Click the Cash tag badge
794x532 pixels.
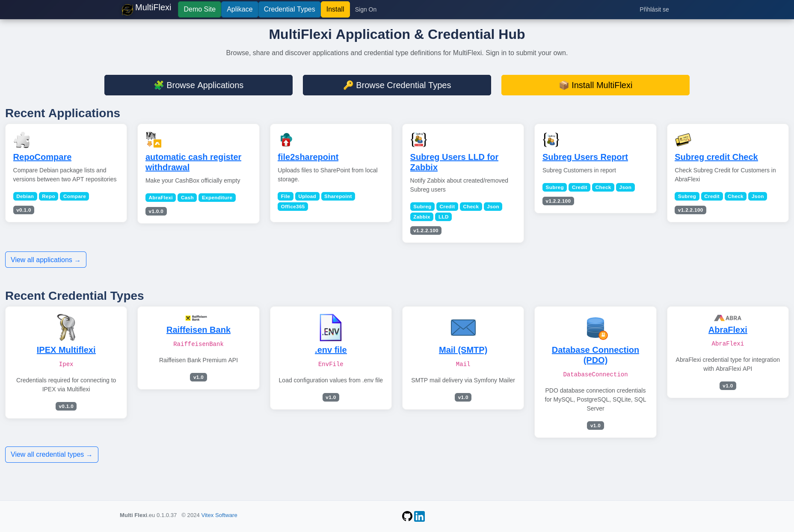pos(187,198)
